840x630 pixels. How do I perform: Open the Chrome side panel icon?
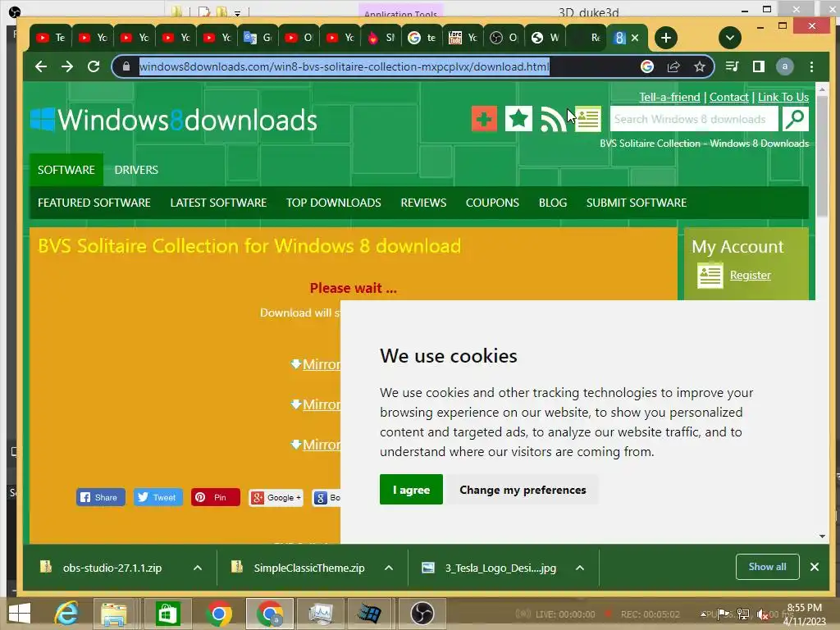point(759,66)
